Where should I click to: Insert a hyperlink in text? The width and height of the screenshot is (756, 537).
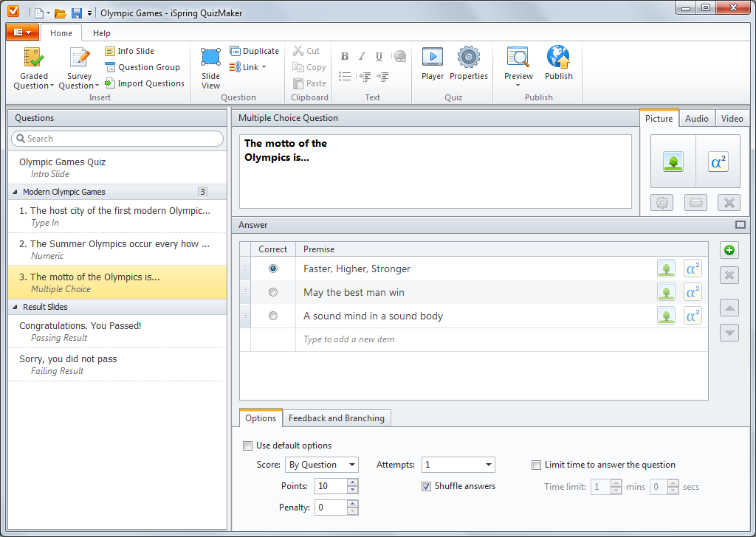click(399, 56)
